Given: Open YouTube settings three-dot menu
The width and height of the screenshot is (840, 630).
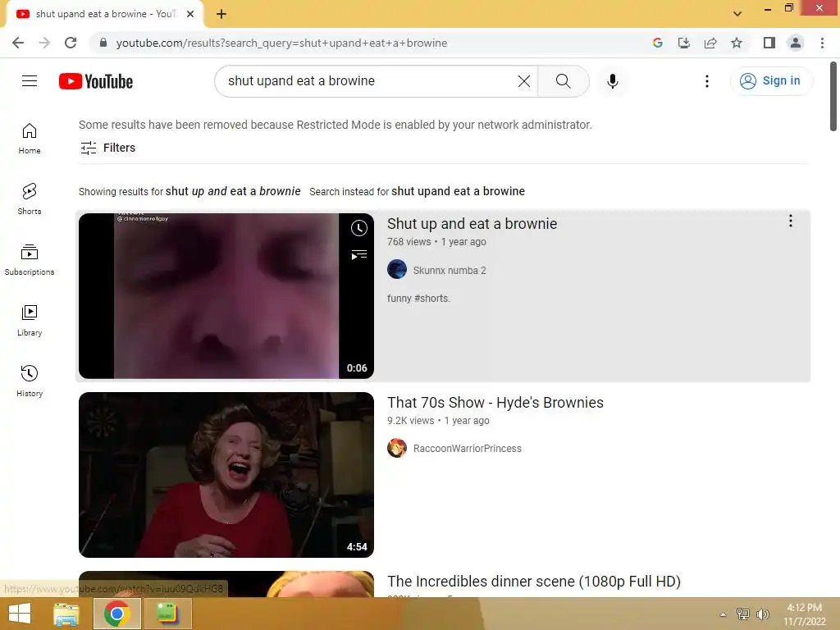Looking at the screenshot, I should [x=706, y=81].
